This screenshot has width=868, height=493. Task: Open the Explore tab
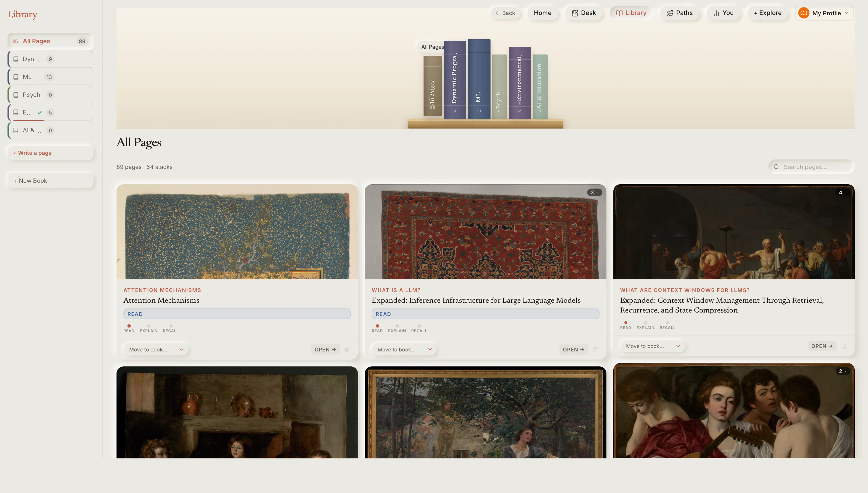tap(767, 13)
